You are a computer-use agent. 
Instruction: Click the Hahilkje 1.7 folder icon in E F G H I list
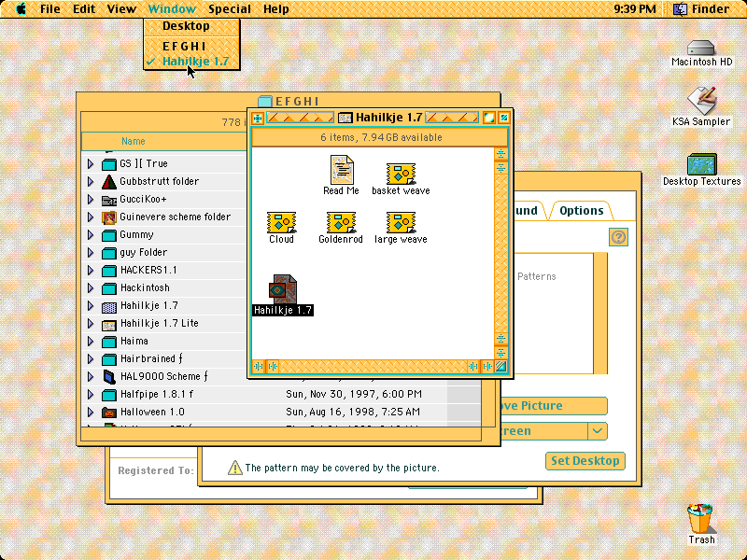(x=109, y=306)
